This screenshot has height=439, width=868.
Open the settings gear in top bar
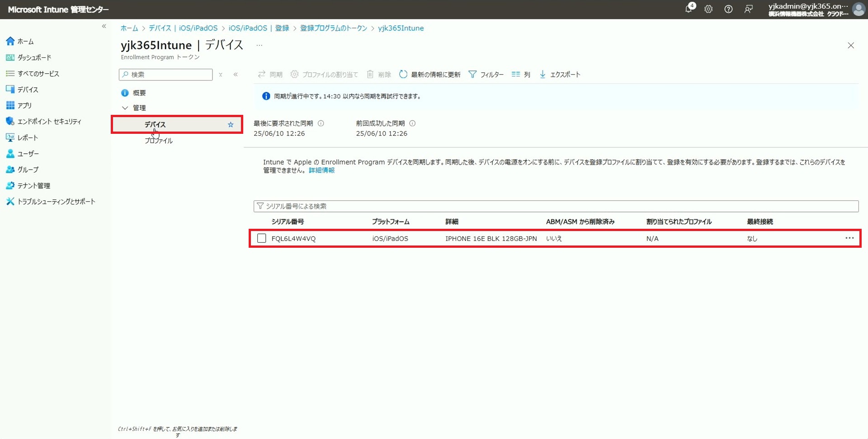(x=708, y=9)
